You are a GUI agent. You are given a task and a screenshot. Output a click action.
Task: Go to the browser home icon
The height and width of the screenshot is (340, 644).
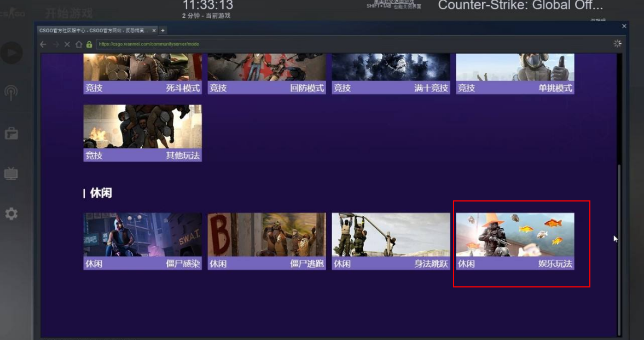(78, 44)
